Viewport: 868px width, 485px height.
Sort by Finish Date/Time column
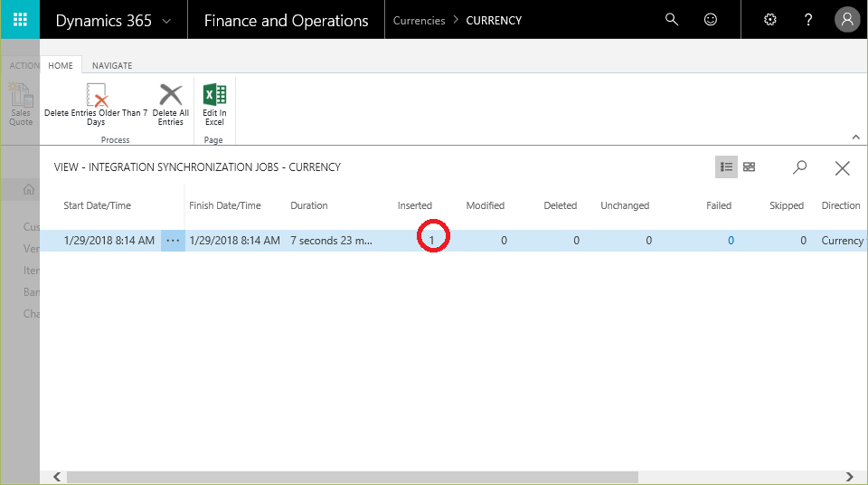[x=225, y=205]
